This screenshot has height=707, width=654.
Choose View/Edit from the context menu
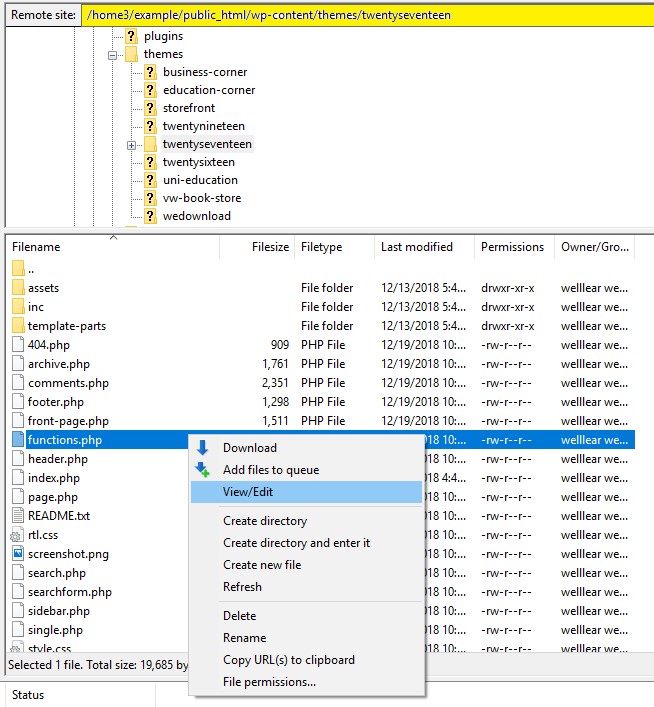coord(248,492)
